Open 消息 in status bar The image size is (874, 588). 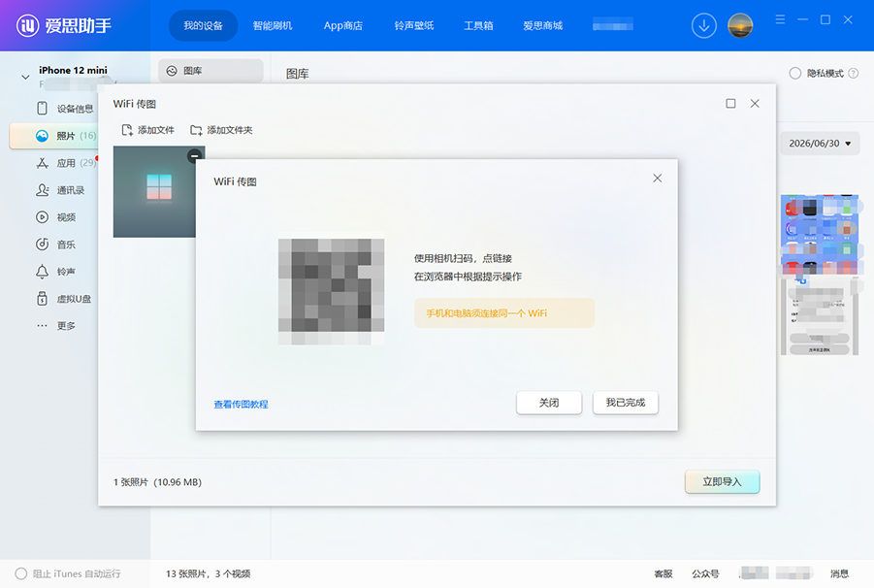coord(839,573)
